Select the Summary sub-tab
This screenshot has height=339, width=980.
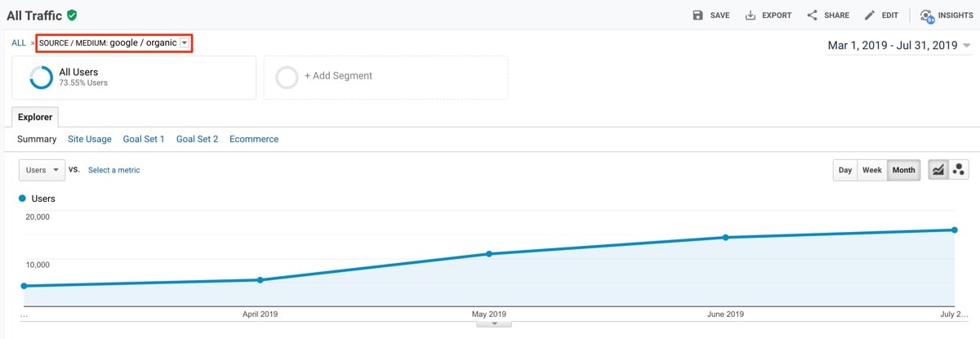pos(37,140)
